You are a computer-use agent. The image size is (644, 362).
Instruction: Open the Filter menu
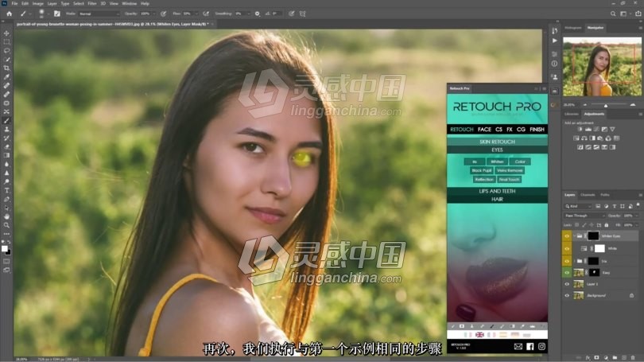point(92,3)
